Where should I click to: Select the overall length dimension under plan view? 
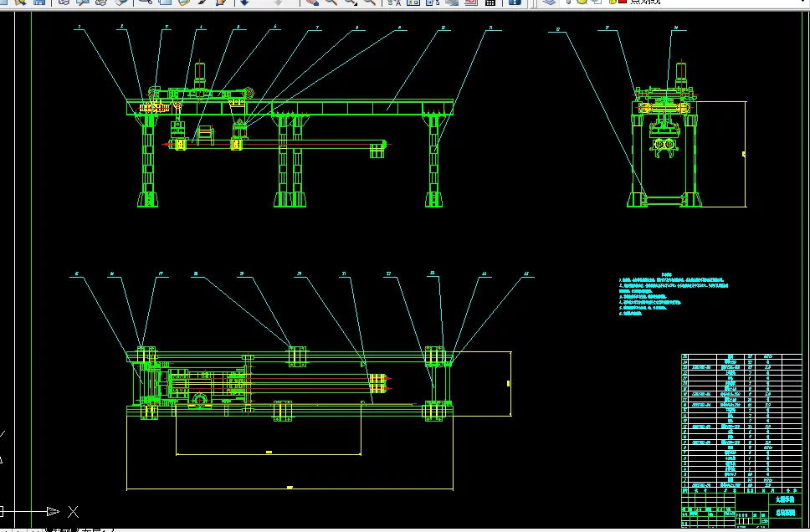[x=290, y=488]
